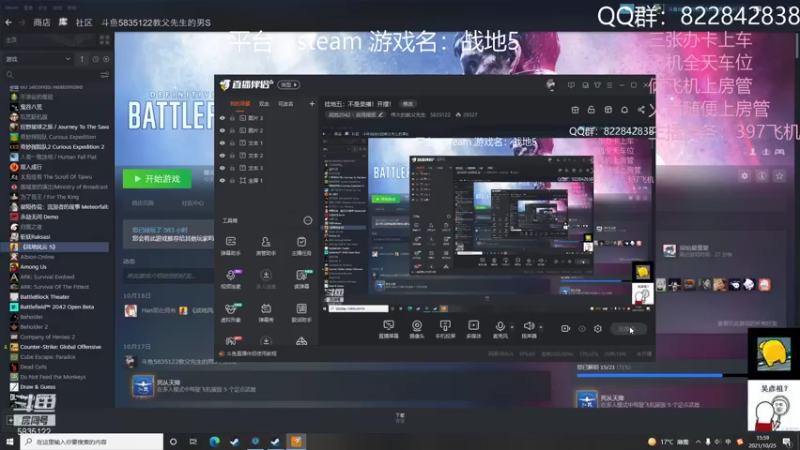This screenshot has height=450, width=800.
Task: Lock the 图片 3 source layer
Action: 232,118
